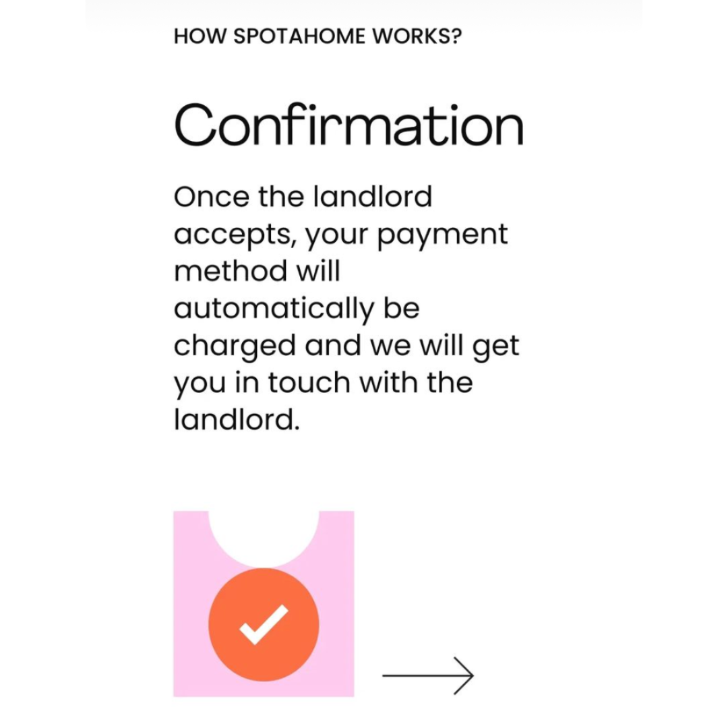Tap the word "WORKS?" in the header
The width and height of the screenshot is (728, 728).
pyautogui.click(x=417, y=36)
